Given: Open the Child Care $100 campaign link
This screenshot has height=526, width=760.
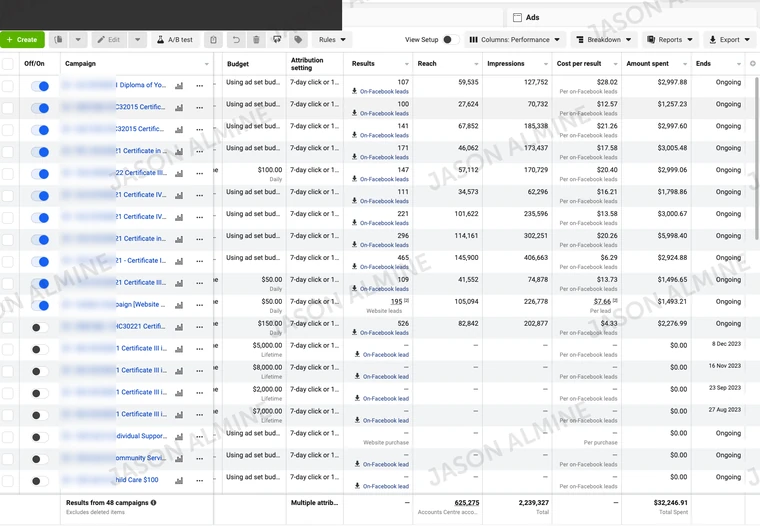Looking at the screenshot, I should (x=137, y=479).
